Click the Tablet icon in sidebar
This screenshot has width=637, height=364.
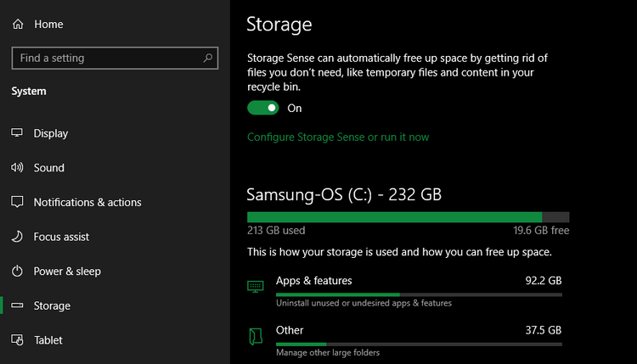click(x=17, y=340)
